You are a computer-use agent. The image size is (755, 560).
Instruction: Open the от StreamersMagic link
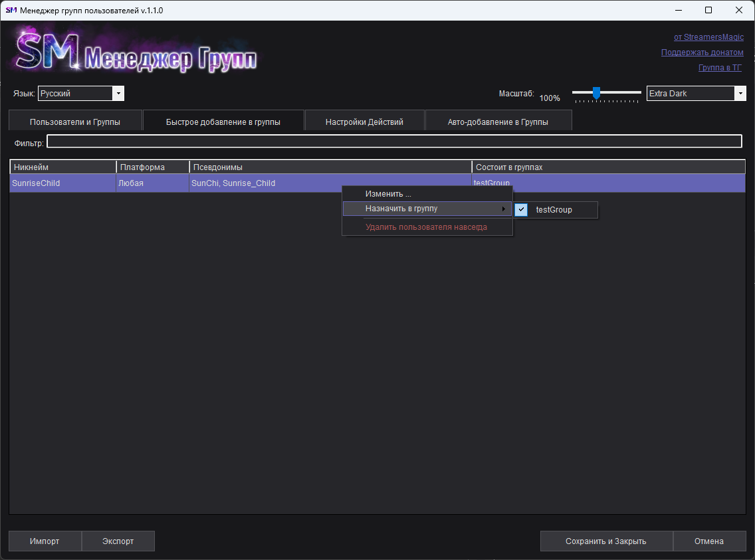click(708, 37)
